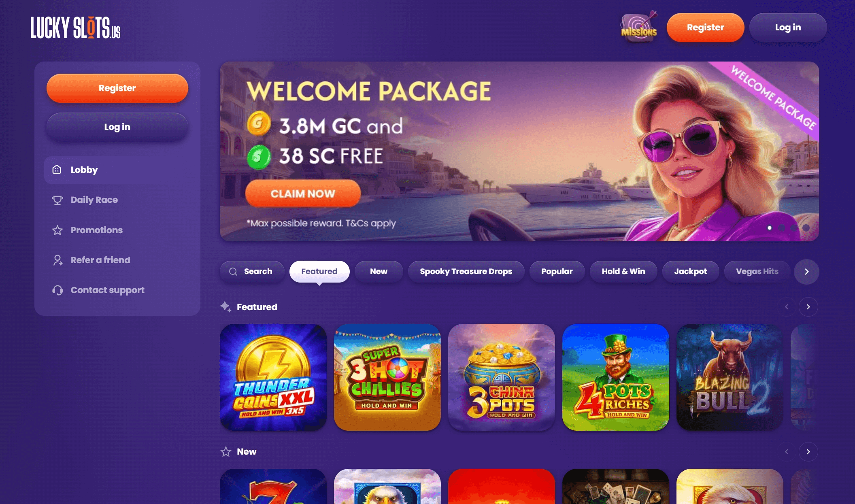The height and width of the screenshot is (504, 855).
Task: Open the Blazing Bull 2 game thumbnail
Action: tap(730, 377)
